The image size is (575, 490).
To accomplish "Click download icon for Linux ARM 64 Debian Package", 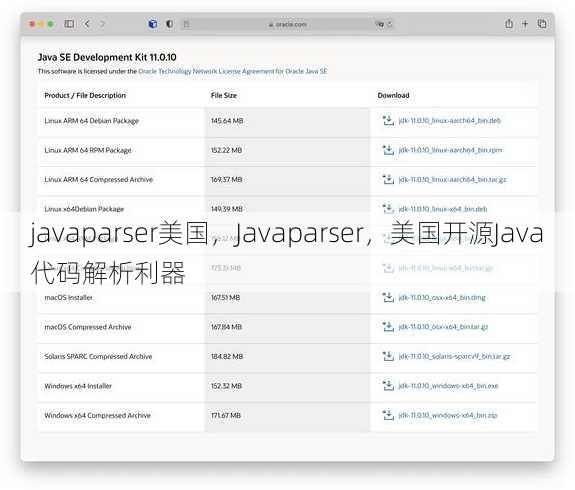I will [x=388, y=120].
